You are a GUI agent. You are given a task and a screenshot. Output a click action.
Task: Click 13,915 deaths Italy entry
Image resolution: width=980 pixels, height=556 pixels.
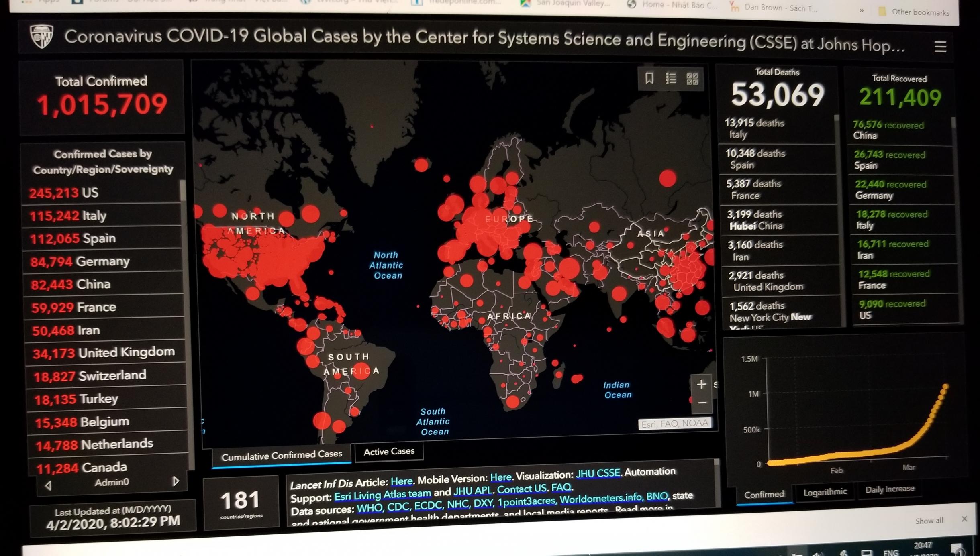(777, 128)
